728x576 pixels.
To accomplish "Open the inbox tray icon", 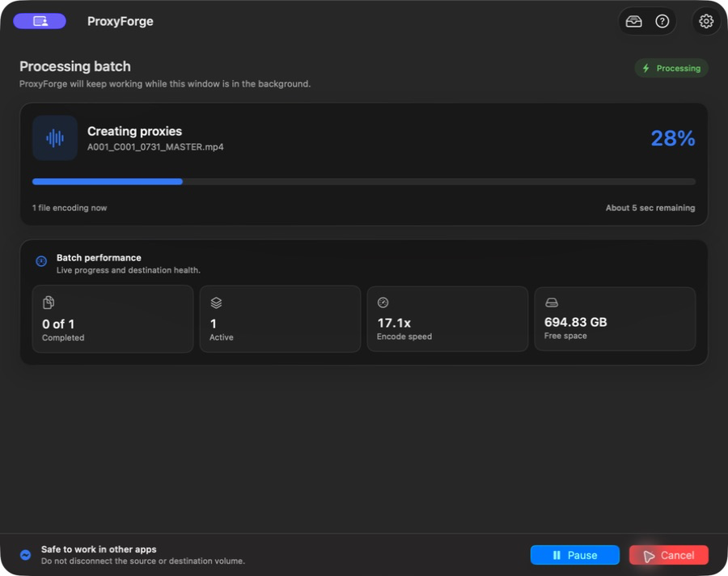I will pyautogui.click(x=633, y=21).
